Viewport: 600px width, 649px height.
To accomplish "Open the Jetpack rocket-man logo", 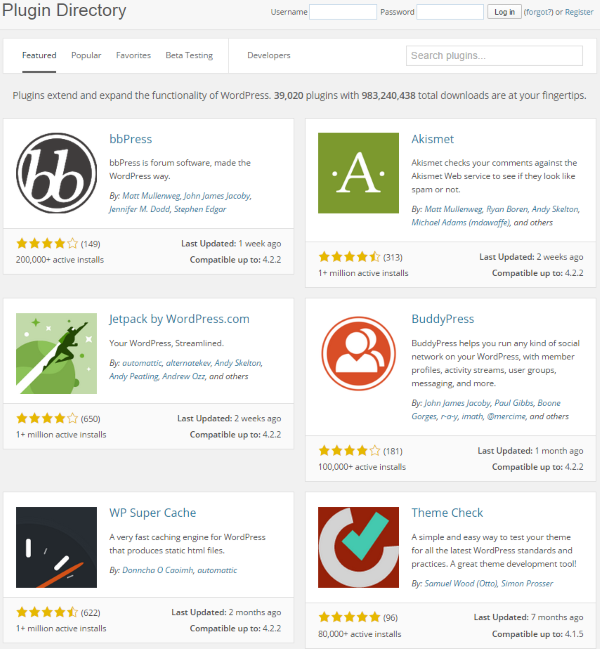I will point(56,353).
